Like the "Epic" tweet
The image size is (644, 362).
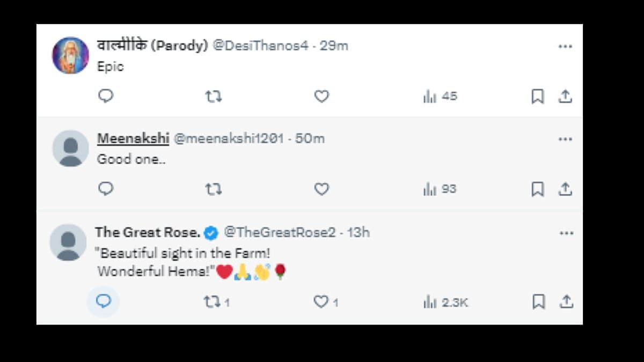point(321,97)
